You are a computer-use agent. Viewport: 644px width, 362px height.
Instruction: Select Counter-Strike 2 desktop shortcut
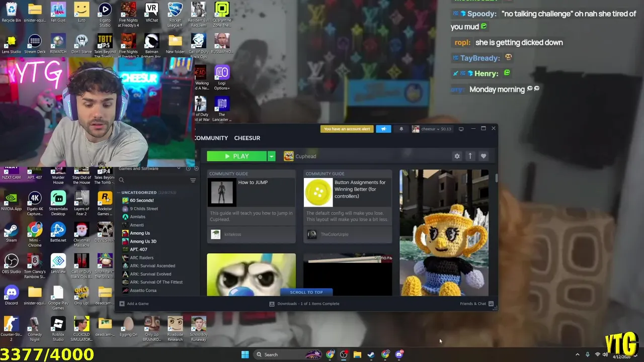(x=11, y=329)
